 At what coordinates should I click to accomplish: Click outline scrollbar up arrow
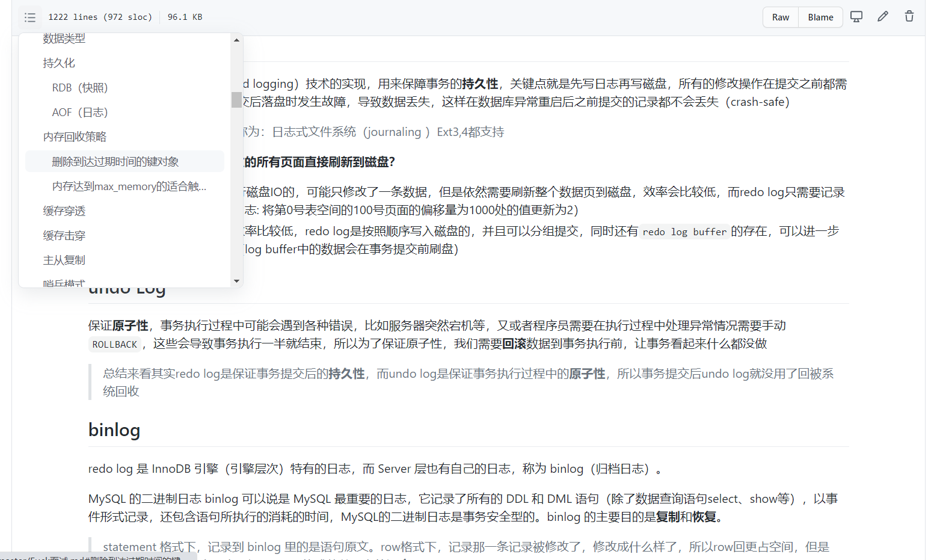[x=236, y=40]
